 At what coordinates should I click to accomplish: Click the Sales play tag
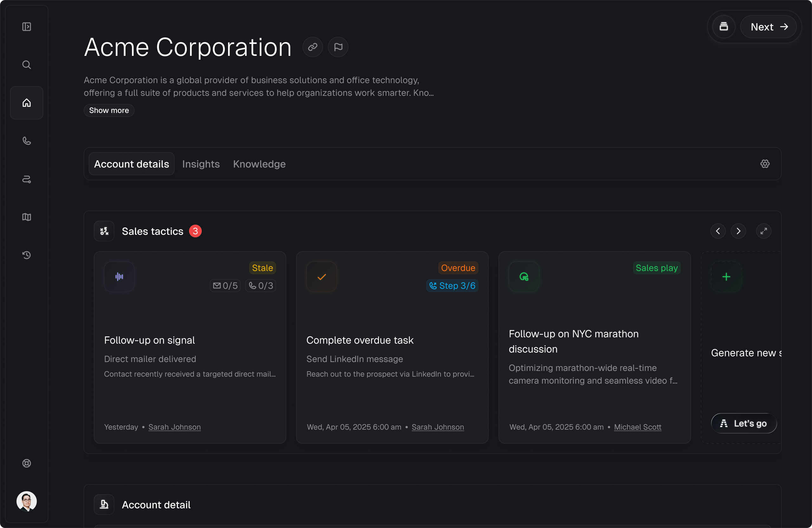click(657, 268)
